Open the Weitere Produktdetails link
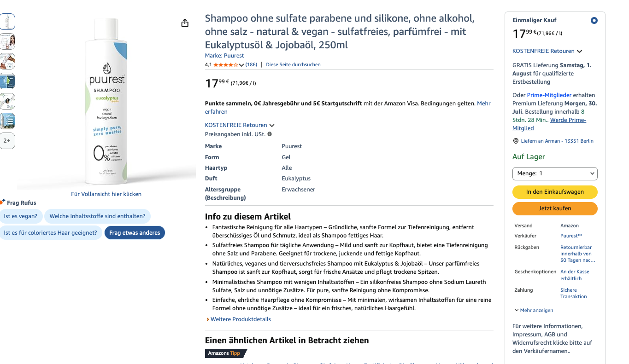 (x=241, y=319)
